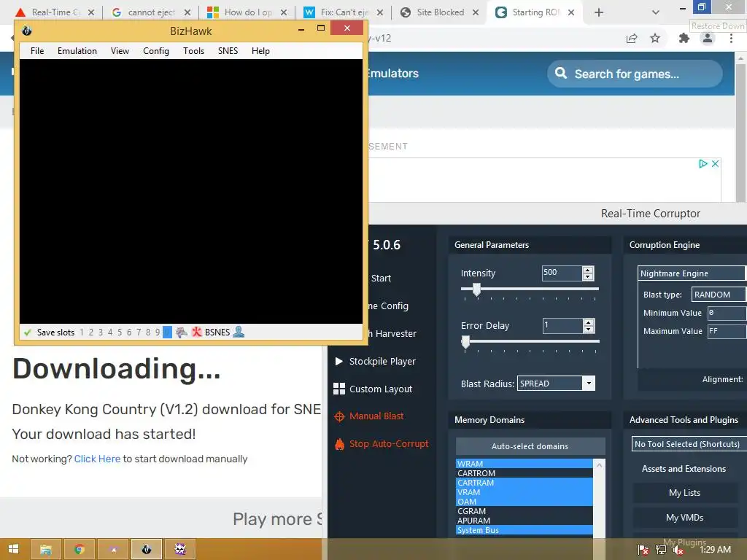
Task: Click the Manual Blast crosshair icon
Action: pyautogui.click(x=339, y=416)
